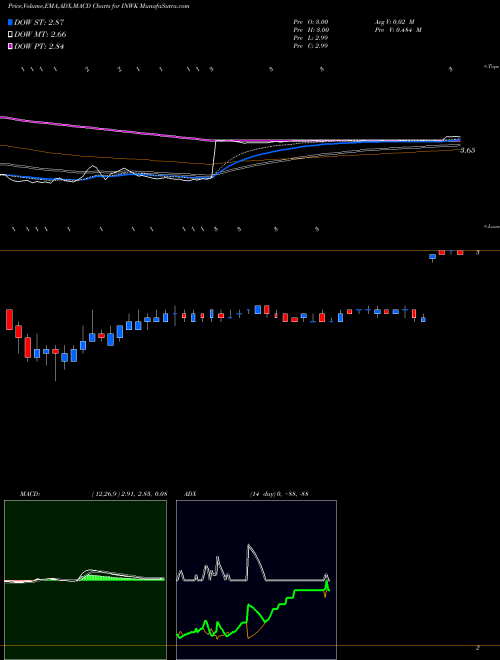500x660 pixels.
Task: Click the blue DOW ST legend swatch
Action: (11, 22)
